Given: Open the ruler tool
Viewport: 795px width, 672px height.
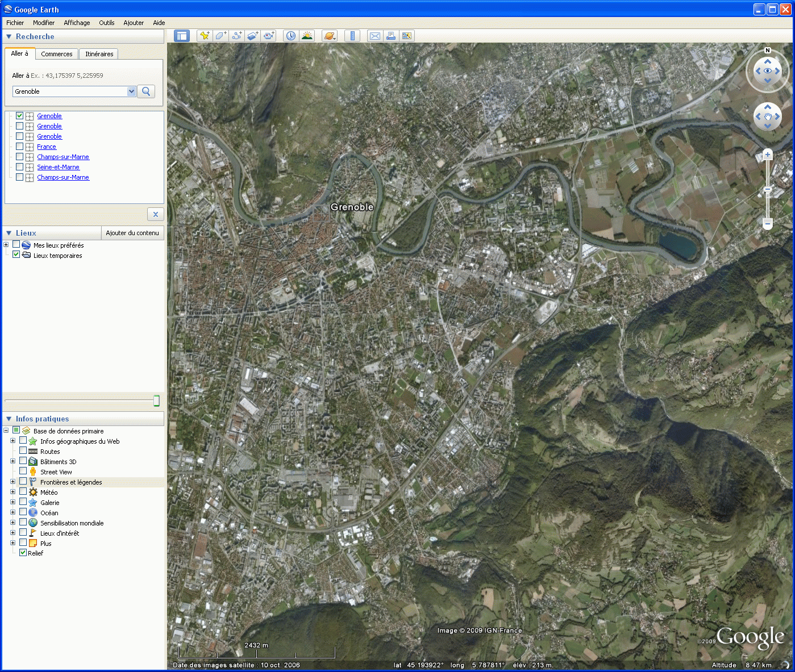Looking at the screenshot, I should (352, 36).
